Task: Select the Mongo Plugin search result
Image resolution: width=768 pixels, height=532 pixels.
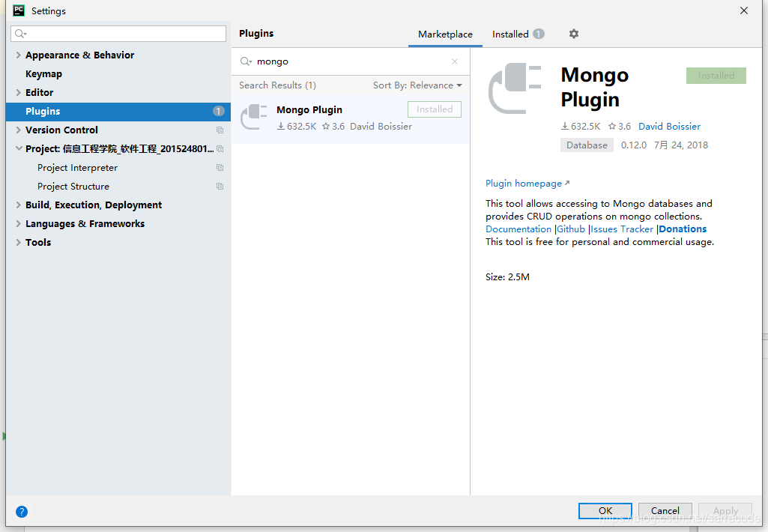Action: click(350, 118)
